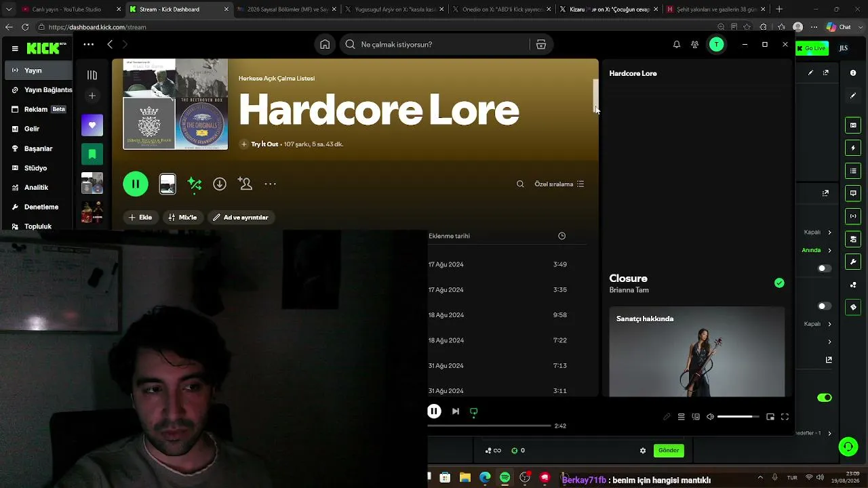Open Kick lightning bolt quick actions
The image size is (868, 488).
(853, 148)
